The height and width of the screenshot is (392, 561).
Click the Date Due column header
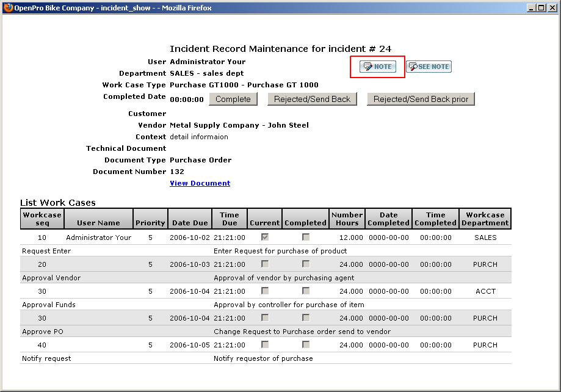pyautogui.click(x=190, y=223)
